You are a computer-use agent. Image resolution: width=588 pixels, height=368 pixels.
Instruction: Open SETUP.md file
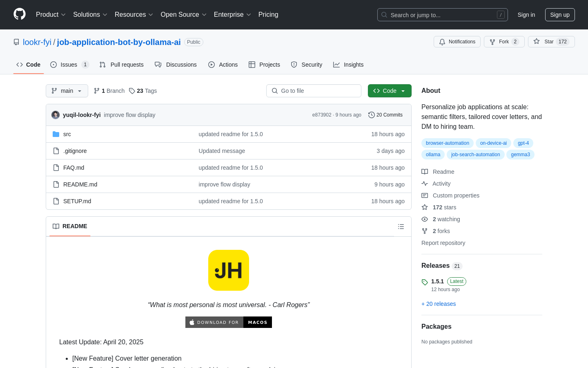point(77,201)
